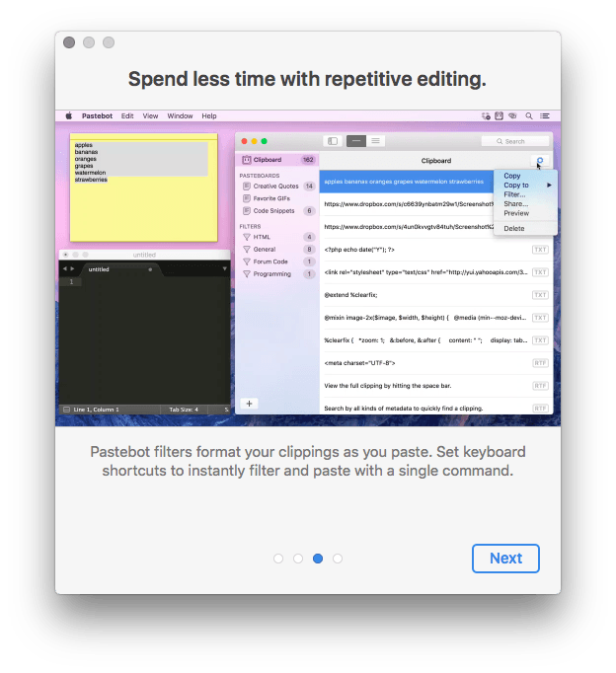This screenshot has width=616, height=673.
Task: Select the meta charset UTF-8 clipping
Action: pos(436,363)
